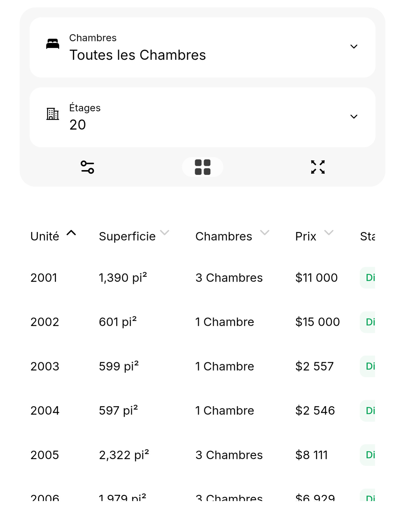This screenshot has width=404, height=532.
Task: Click the status badge for unit 2002
Action: pos(368,322)
